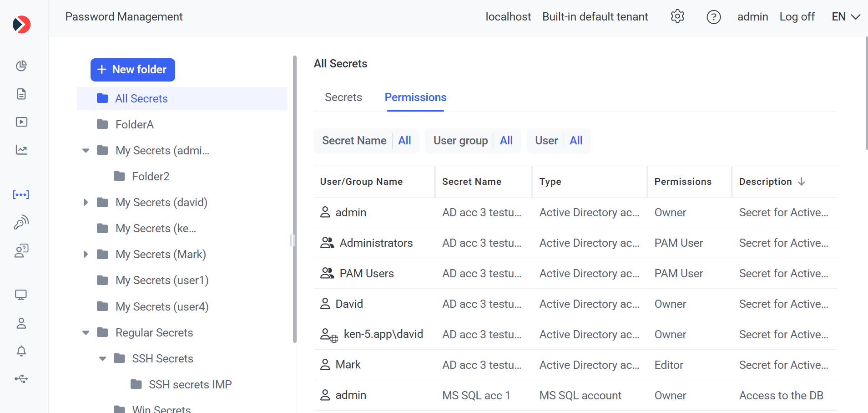This screenshot has height=413, width=868.
Task: Open the EN language dropdown
Action: pos(845,17)
